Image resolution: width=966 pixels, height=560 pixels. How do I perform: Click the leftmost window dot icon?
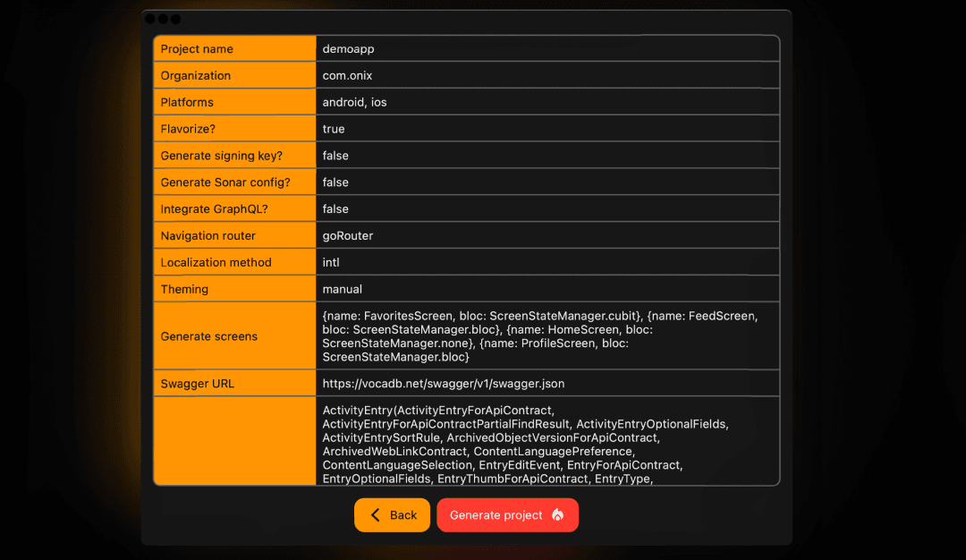pyautogui.click(x=151, y=17)
